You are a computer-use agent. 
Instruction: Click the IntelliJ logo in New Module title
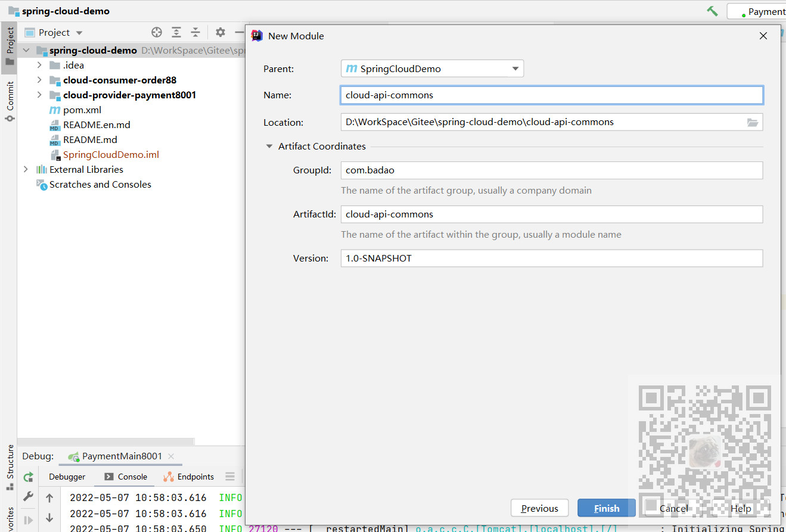click(257, 36)
